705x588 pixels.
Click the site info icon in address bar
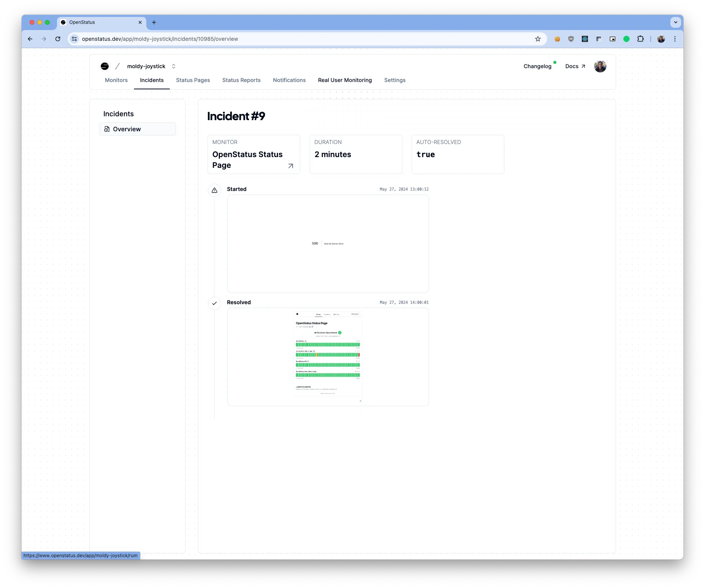coord(74,39)
